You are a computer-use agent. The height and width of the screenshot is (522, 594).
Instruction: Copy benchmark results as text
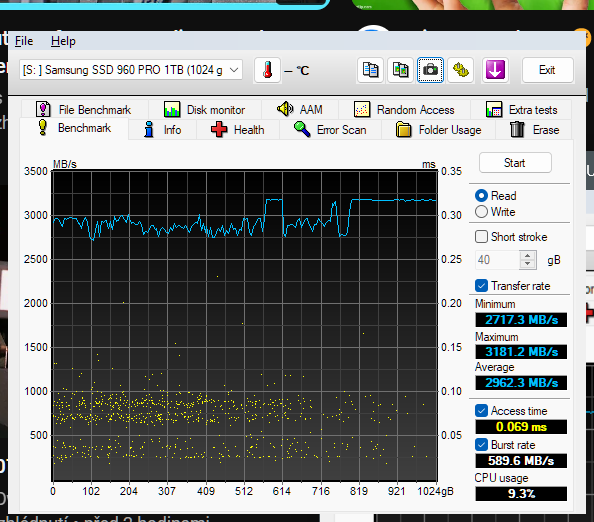(370, 70)
